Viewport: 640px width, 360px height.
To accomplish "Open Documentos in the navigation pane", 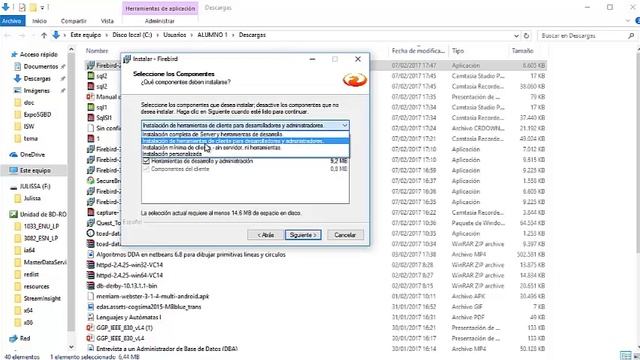I will 41,66.
